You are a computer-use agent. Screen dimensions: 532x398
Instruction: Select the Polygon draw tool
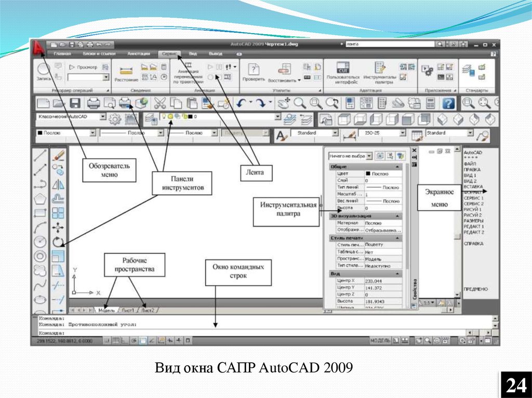pyautogui.click(x=40, y=199)
